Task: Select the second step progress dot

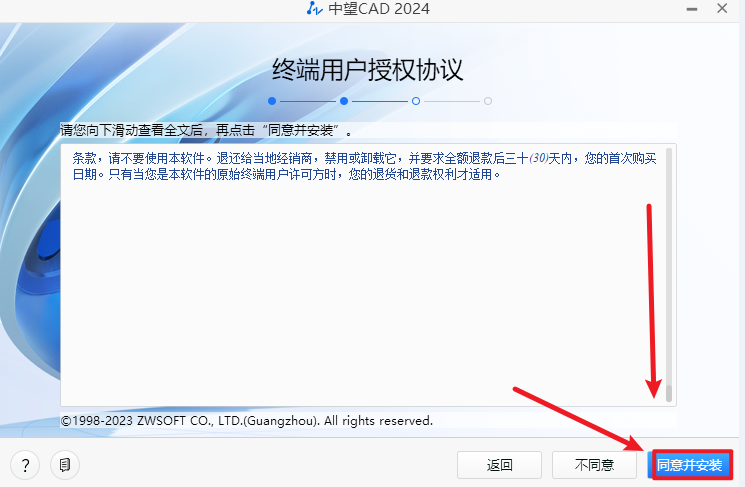Action: 344,101
